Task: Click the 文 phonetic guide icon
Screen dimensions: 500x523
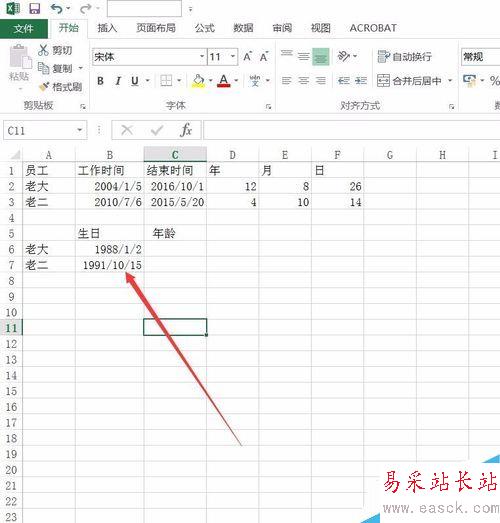Action: 255,80
